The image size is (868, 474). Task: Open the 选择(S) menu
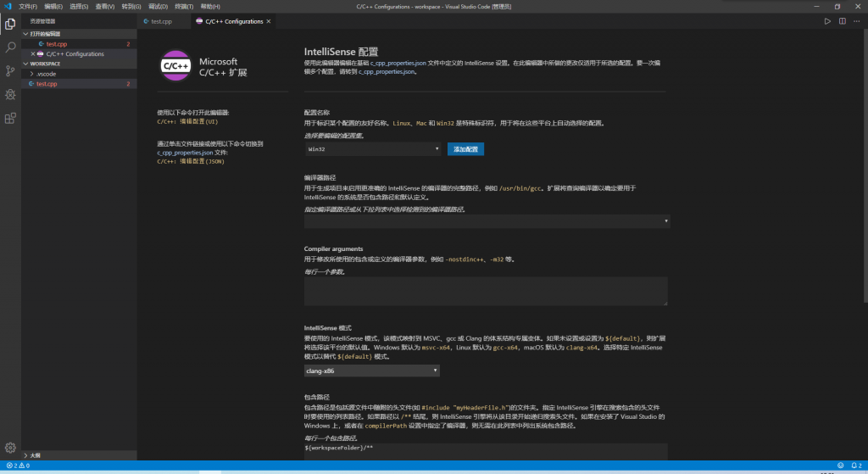pos(79,7)
